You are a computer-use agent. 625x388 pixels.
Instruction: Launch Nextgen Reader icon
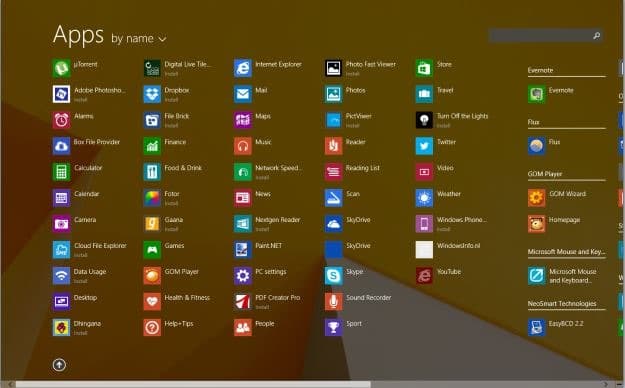click(243, 224)
